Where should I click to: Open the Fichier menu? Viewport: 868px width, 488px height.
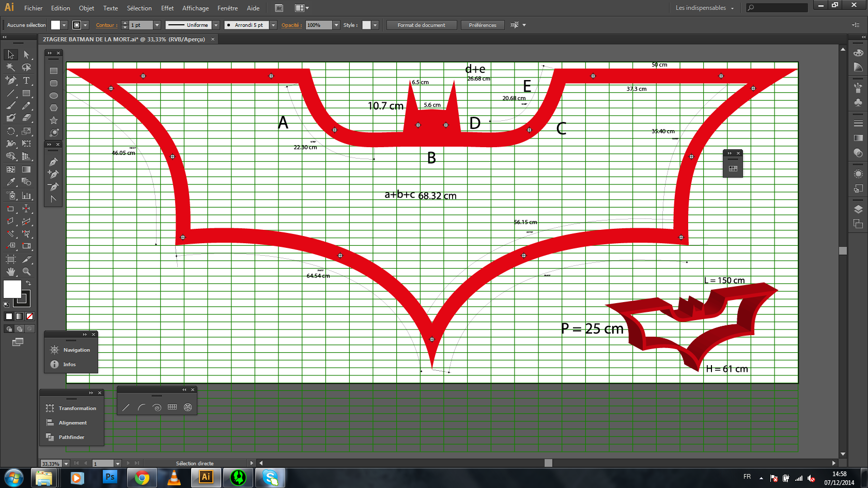[34, 8]
